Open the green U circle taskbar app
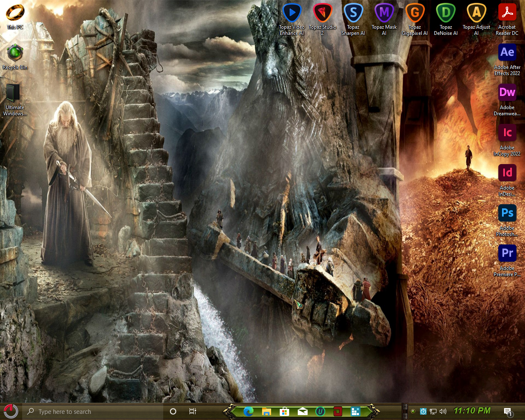525x420 pixels. click(x=320, y=411)
